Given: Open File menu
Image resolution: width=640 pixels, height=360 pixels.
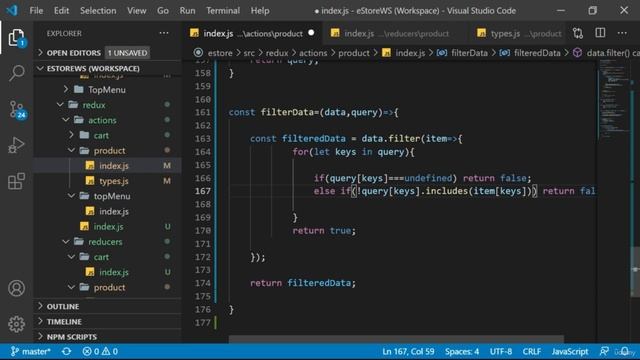Looking at the screenshot, I should pos(36,11).
